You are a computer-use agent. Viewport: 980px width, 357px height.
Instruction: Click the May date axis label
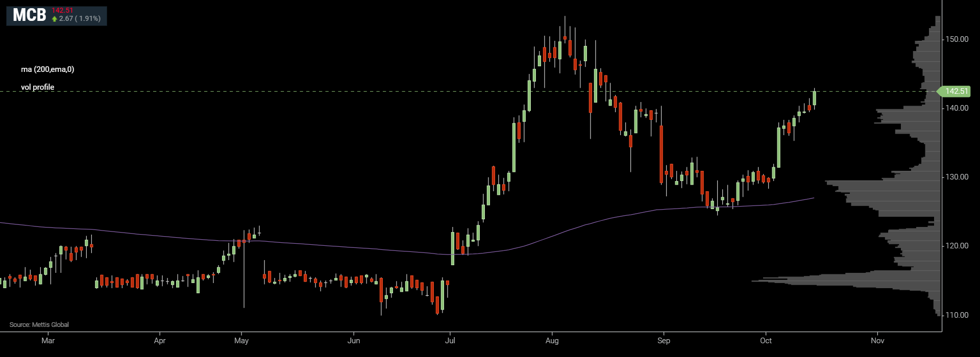[x=241, y=341]
